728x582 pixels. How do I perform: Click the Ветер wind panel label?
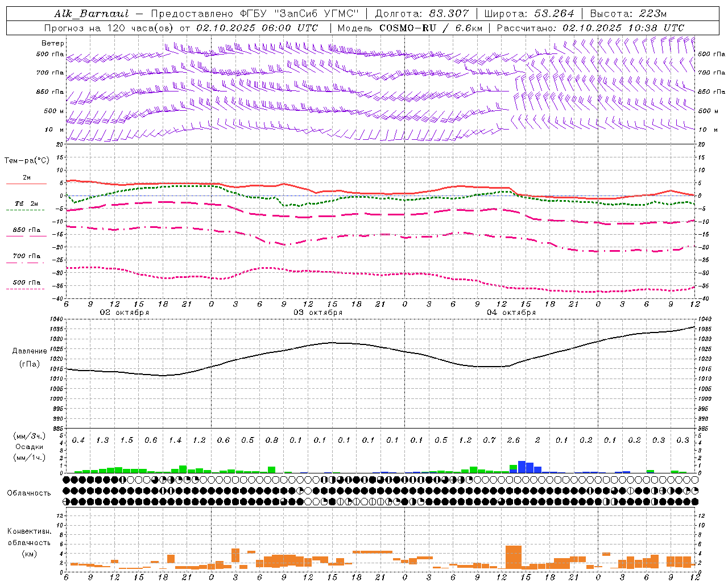point(52,43)
